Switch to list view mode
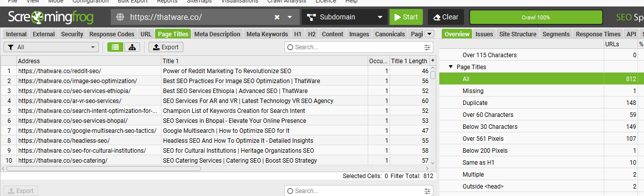The width and height of the screenshot is (644, 196). click(116, 47)
